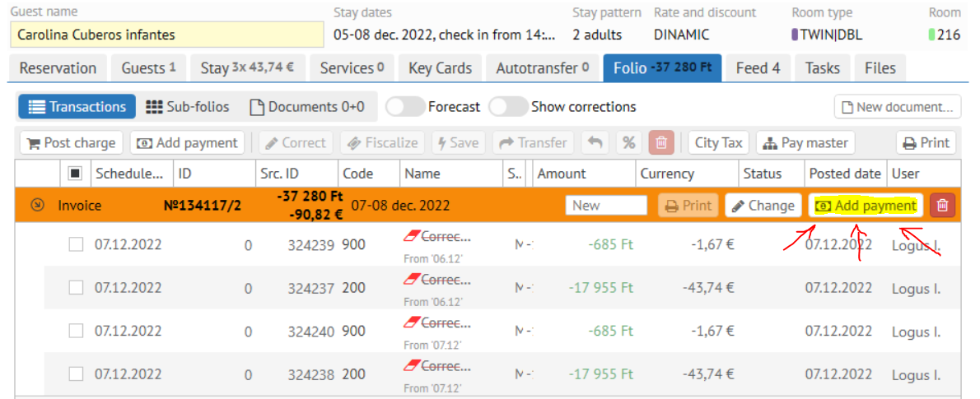Image resolution: width=980 pixels, height=399 pixels.
Task: Click the pink trash icon in toolbar
Action: click(662, 143)
